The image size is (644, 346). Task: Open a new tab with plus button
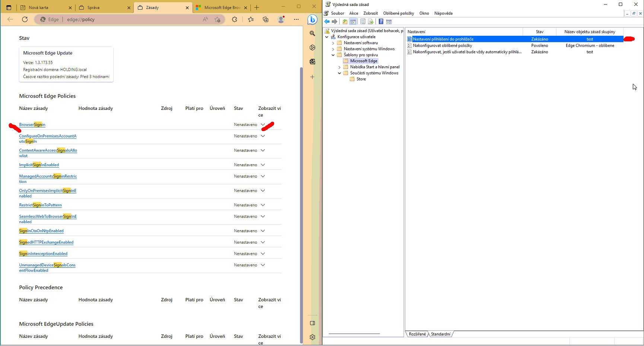[257, 7]
